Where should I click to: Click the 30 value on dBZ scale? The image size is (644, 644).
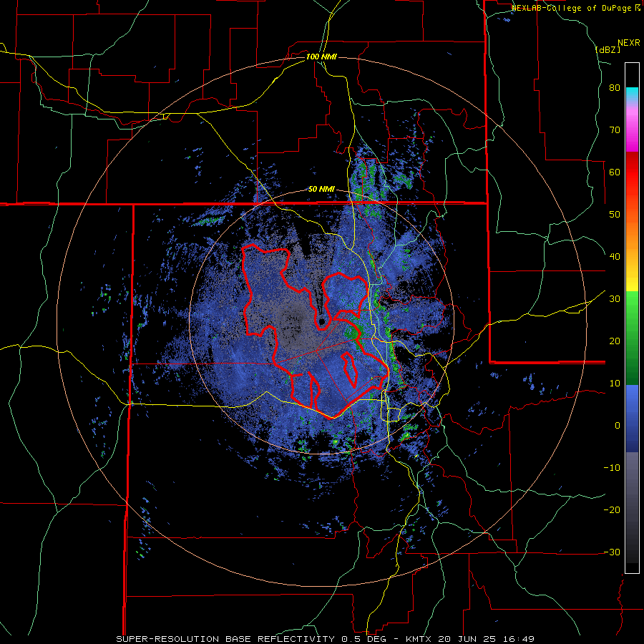(615, 299)
